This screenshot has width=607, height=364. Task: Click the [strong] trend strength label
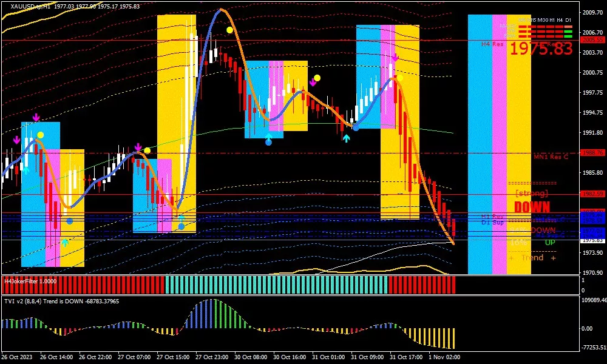(532, 193)
